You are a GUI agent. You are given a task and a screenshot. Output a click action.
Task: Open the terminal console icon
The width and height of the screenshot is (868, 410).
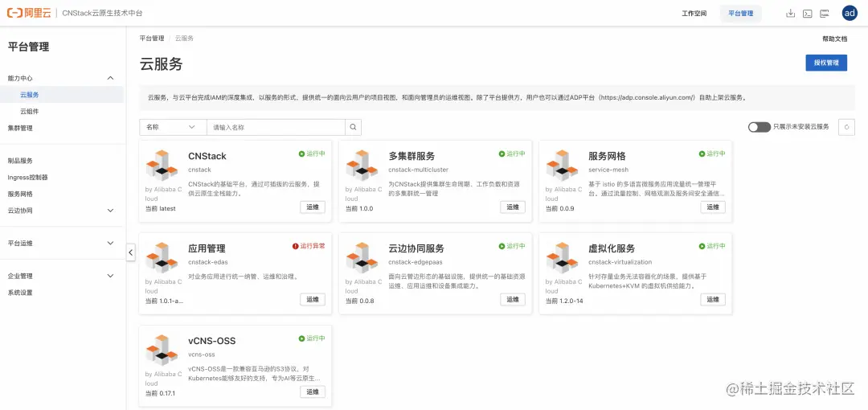[x=808, y=14]
